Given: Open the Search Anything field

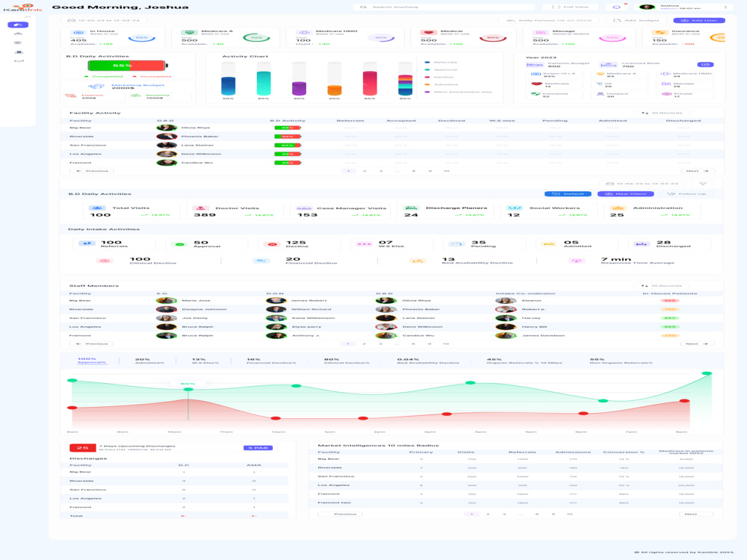Looking at the screenshot, I should tap(441, 6).
